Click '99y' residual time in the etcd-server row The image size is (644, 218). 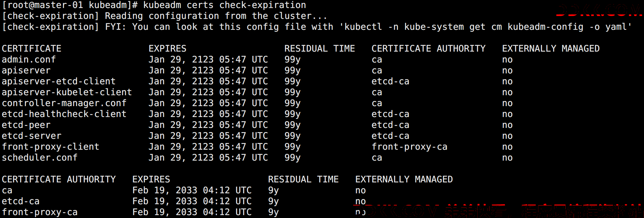tap(292, 136)
